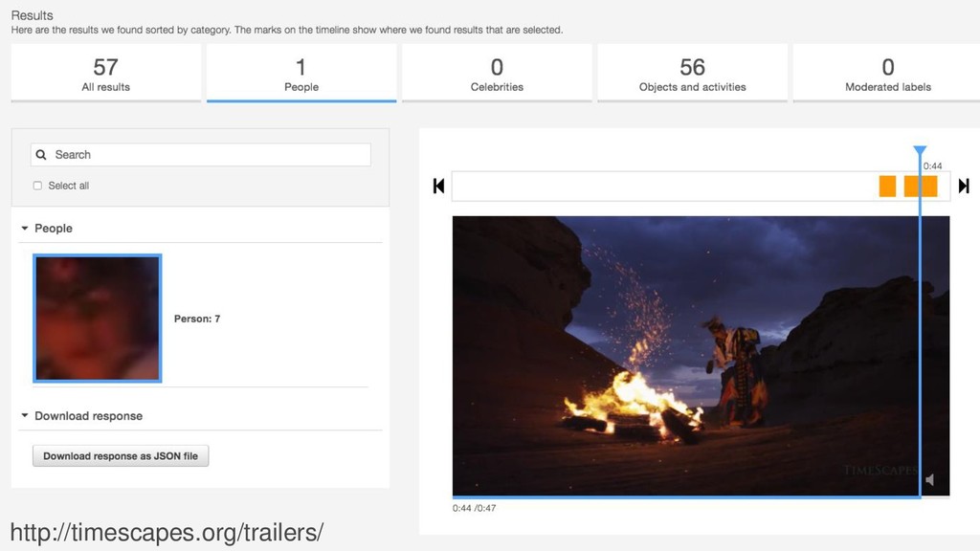Image resolution: width=980 pixels, height=551 pixels.
Task: Collapse the People section
Action: point(24,228)
